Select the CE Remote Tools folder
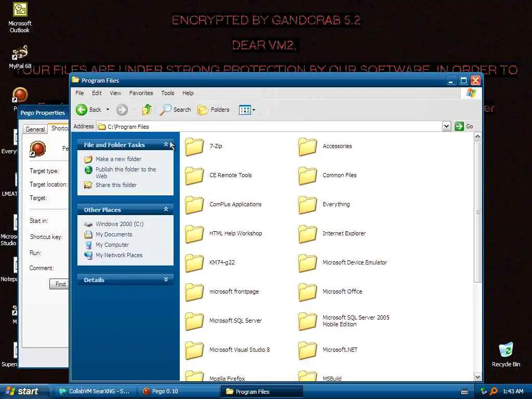 [x=219, y=175]
